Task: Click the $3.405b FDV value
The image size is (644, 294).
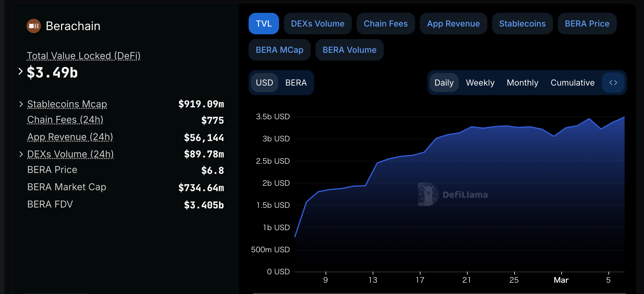Action: [204, 205]
